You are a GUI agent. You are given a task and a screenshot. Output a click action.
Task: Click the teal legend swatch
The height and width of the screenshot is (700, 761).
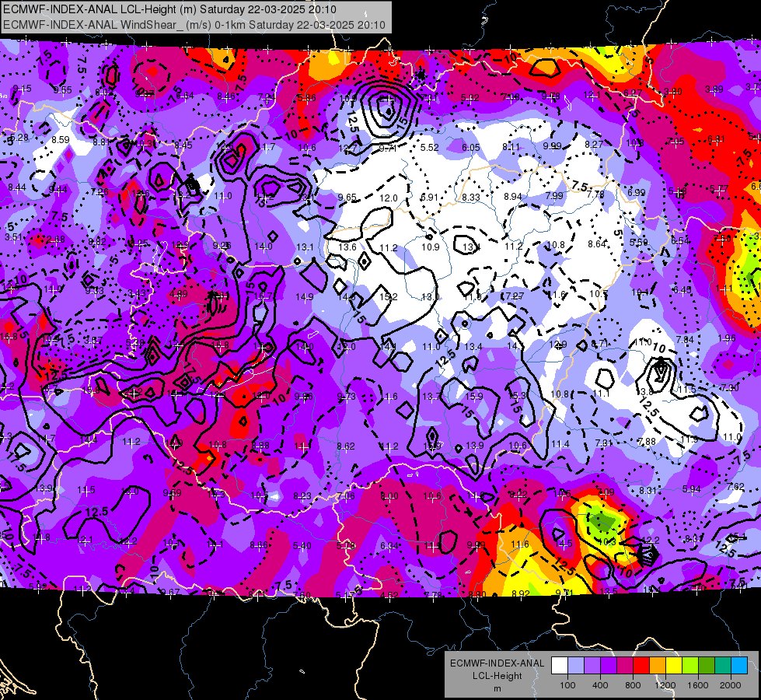[723, 666]
